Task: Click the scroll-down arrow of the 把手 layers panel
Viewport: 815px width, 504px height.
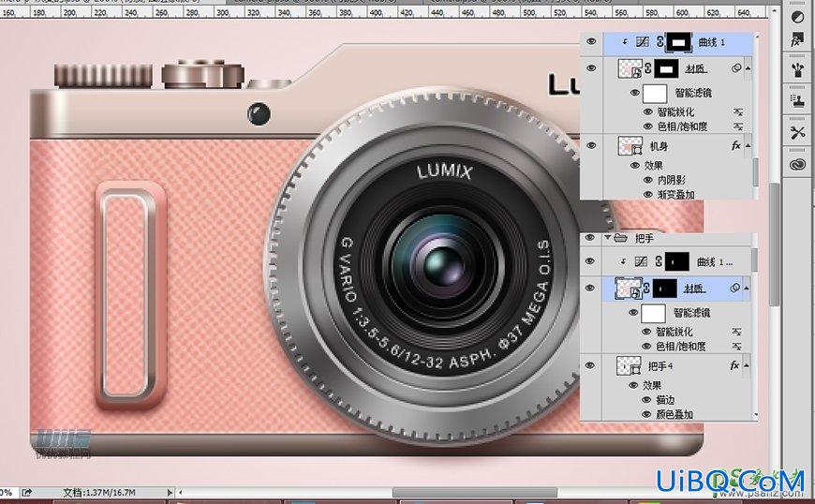Action: pyautogui.click(x=755, y=415)
